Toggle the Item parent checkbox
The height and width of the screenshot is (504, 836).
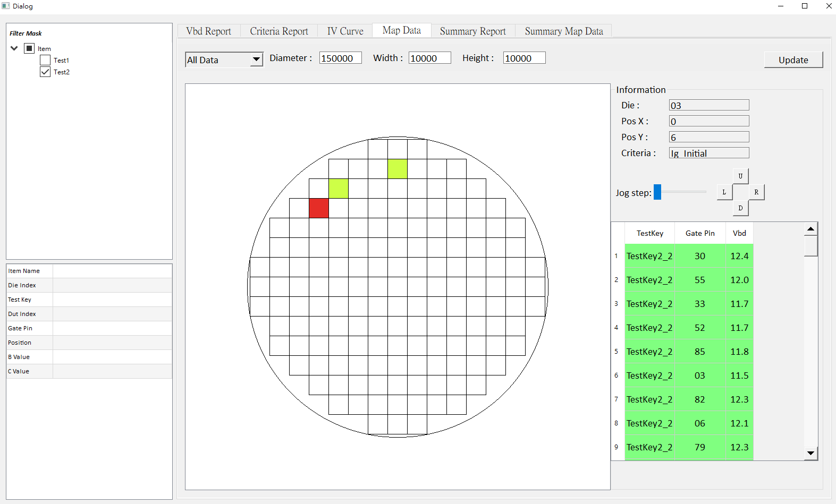click(x=30, y=48)
